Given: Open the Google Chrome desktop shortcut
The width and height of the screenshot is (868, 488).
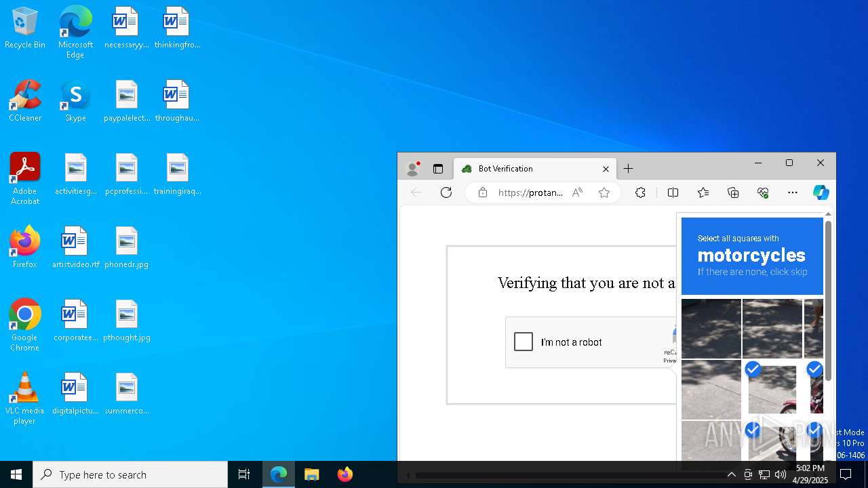Looking at the screenshot, I should tap(25, 325).
